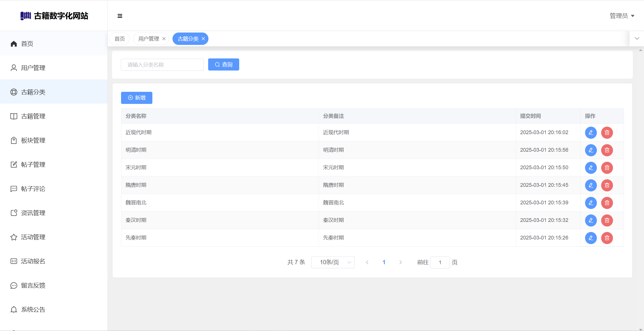Focus the 请输入分类名称 search field
The height and width of the screenshot is (331, 644).
(x=162, y=65)
